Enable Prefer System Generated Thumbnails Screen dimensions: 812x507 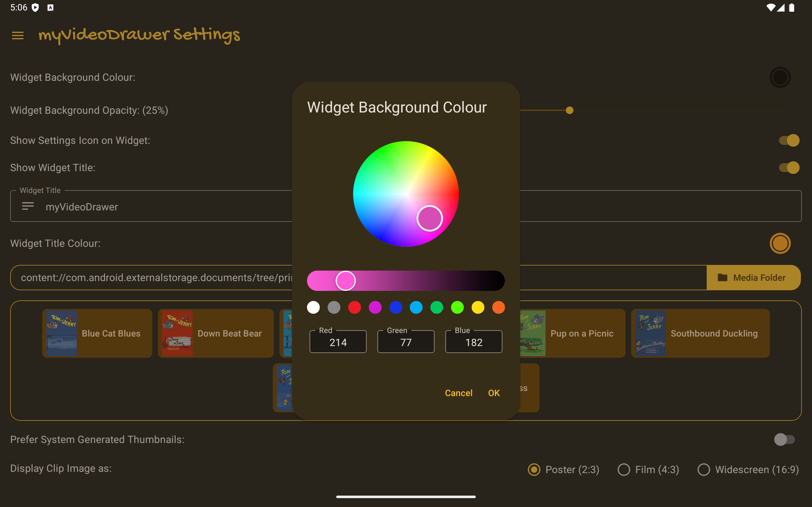[784, 439]
